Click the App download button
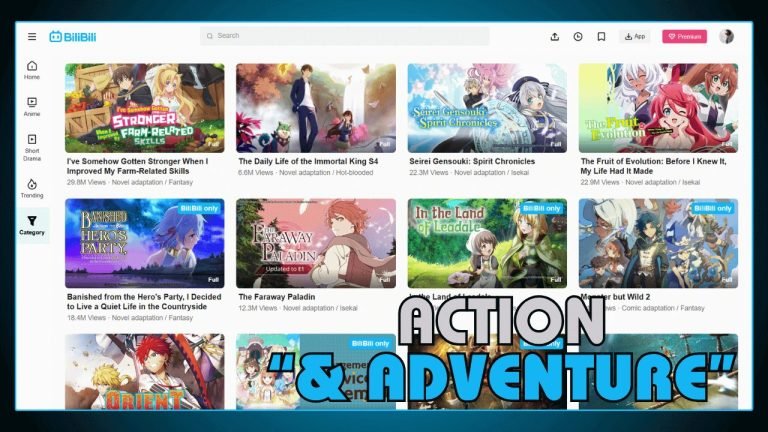Viewport: 768px width, 432px height. click(x=634, y=36)
